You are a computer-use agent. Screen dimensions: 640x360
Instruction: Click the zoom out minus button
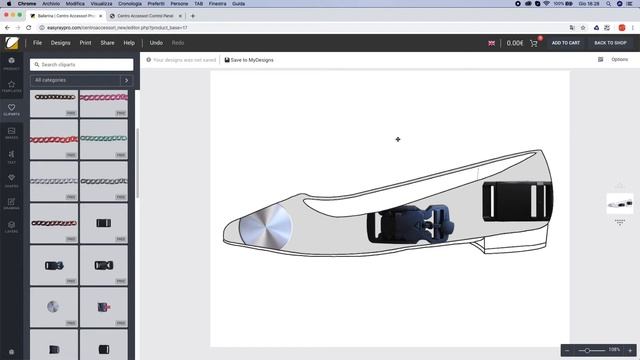567,350
